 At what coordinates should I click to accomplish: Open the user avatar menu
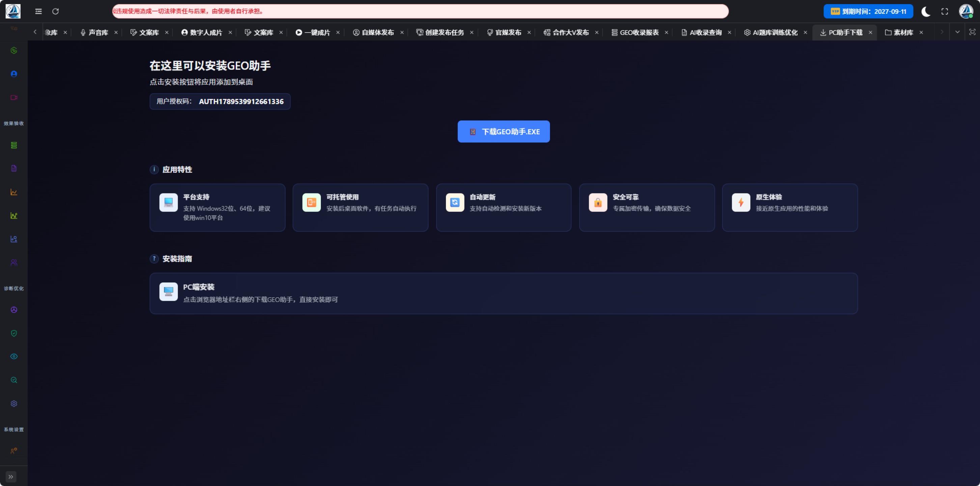coord(966,11)
